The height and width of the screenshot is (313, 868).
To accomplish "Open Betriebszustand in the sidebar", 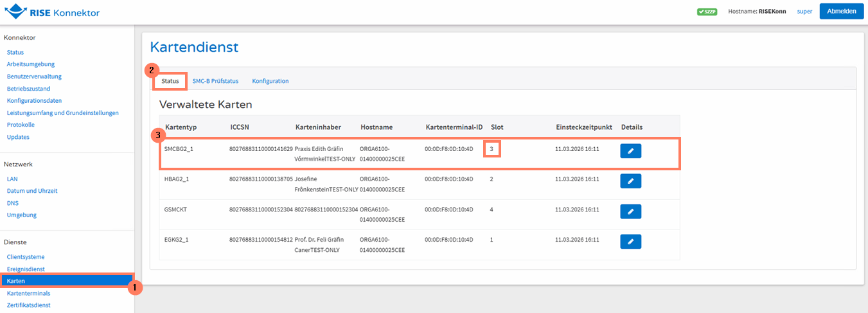I will pyautogui.click(x=28, y=89).
